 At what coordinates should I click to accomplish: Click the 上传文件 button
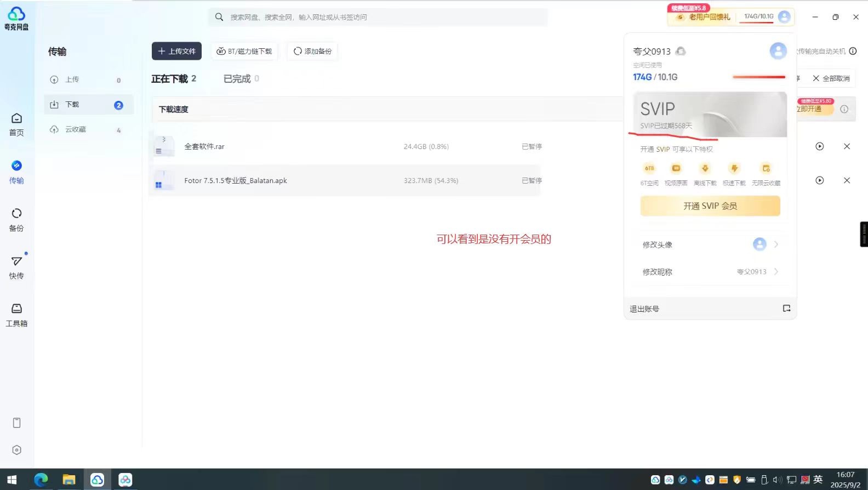[176, 51]
